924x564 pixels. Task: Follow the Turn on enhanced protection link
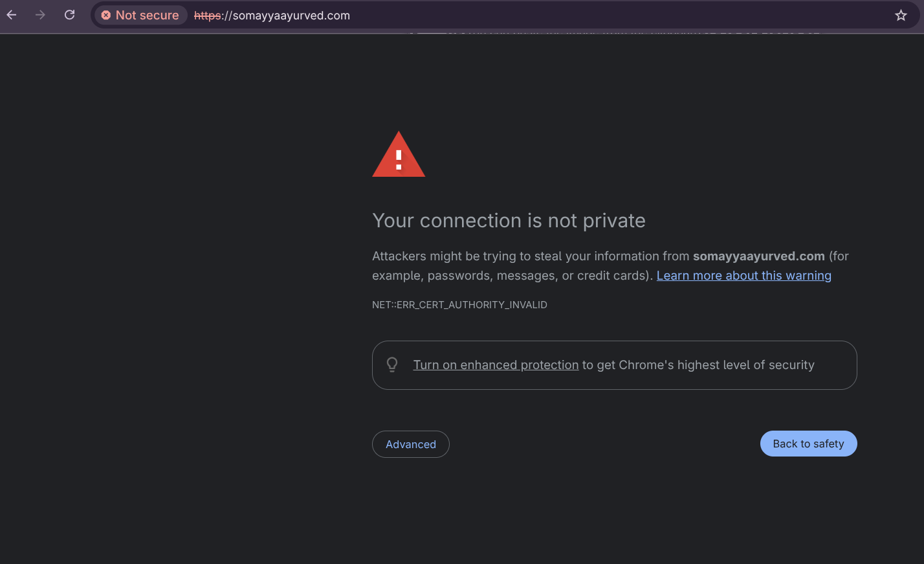[x=496, y=365]
